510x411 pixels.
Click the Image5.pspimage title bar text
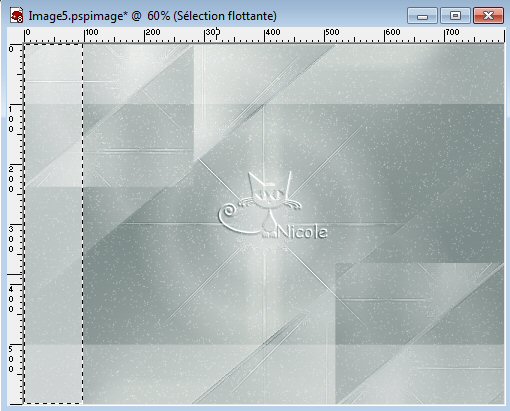click(152, 16)
